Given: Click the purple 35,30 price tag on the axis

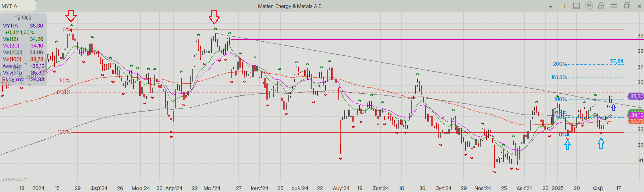Looking at the screenshot, I should (636, 96).
